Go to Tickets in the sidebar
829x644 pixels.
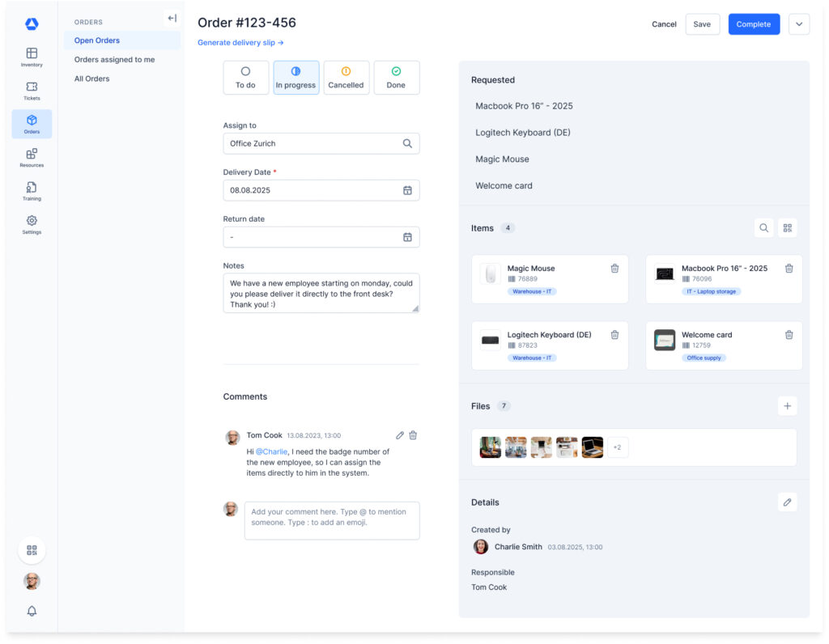(x=32, y=91)
